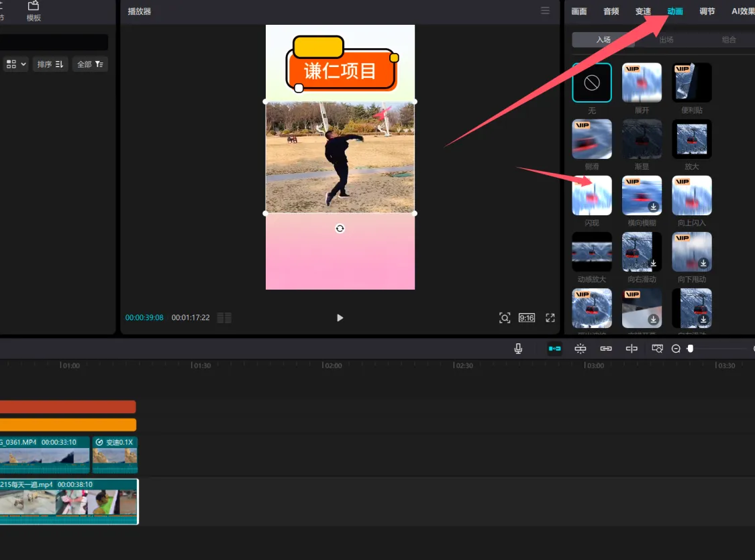The height and width of the screenshot is (560, 755).
Task: Apply the 闪现 entrance animation
Action: click(x=592, y=196)
